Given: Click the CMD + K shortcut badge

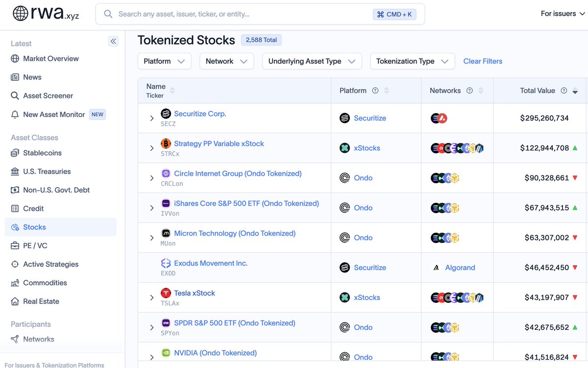Looking at the screenshot, I should (x=394, y=14).
